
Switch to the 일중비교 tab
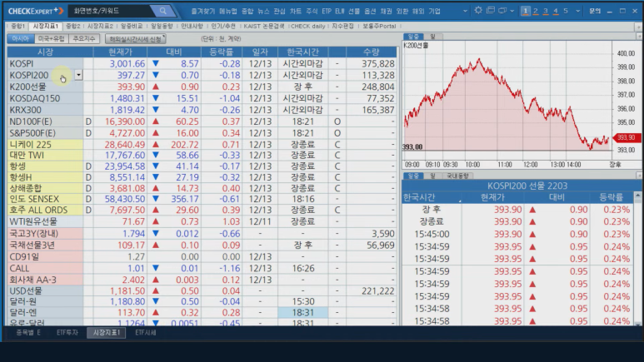pyautogui.click(x=132, y=27)
